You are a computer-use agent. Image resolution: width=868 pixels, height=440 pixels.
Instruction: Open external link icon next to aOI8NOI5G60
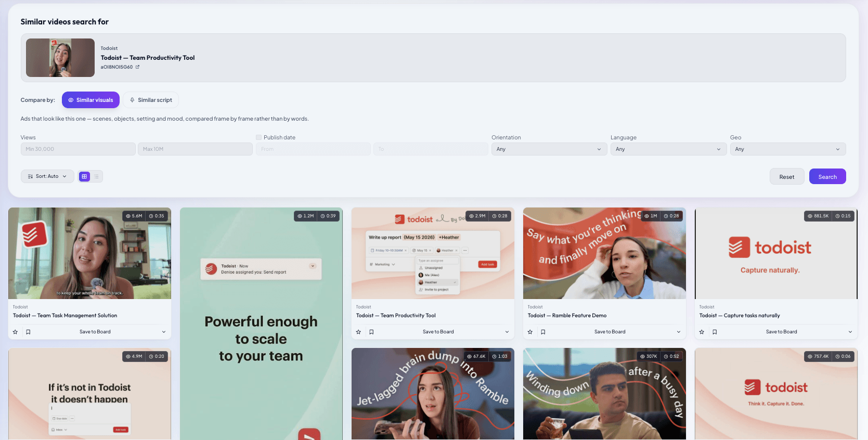coord(137,67)
